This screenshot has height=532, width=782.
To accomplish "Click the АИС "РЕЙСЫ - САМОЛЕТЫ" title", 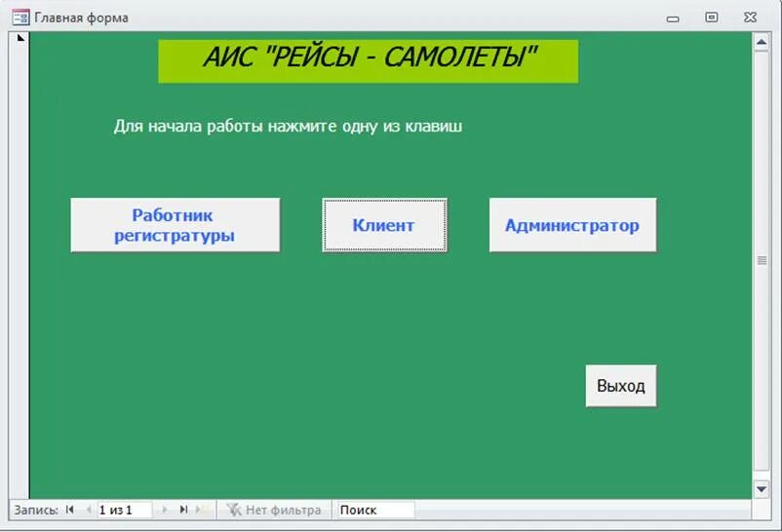I will tap(369, 60).
